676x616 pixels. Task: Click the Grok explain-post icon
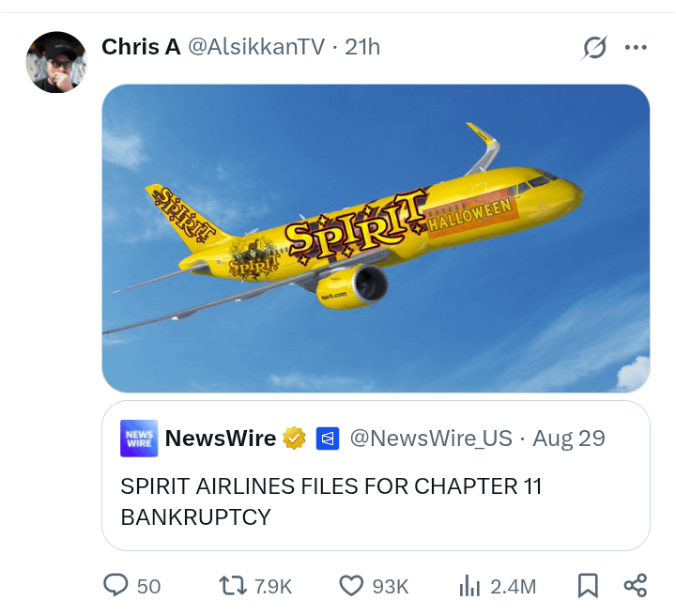pyautogui.click(x=594, y=47)
